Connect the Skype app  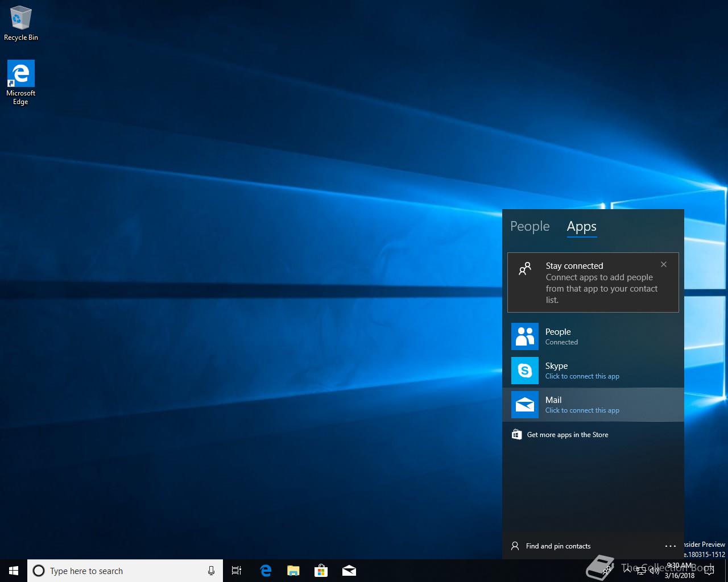593,371
